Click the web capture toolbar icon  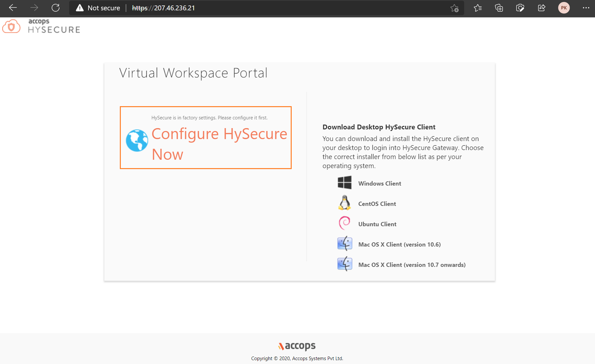520,8
